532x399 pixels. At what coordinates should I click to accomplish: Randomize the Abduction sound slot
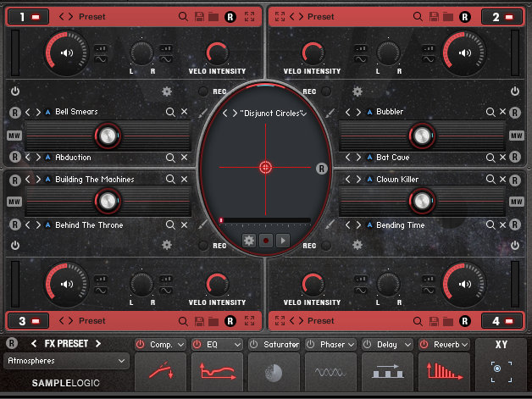click(x=15, y=157)
